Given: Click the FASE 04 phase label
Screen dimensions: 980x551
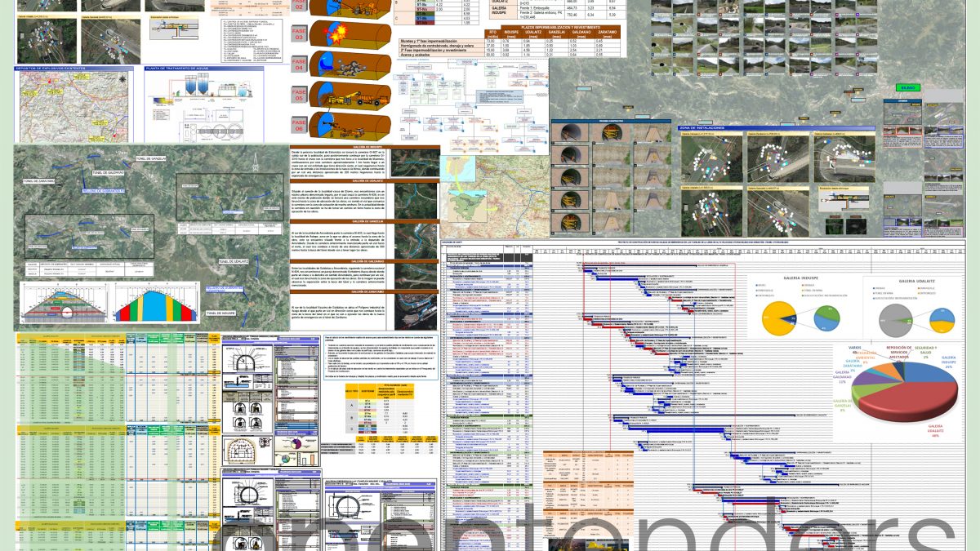Looking at the screenshot, I should pyautogui.click(x=299, y=64).
